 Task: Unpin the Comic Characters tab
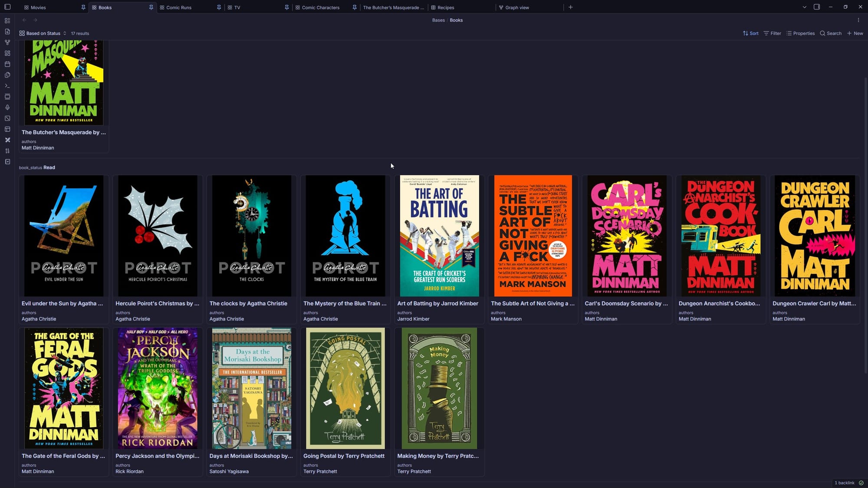point(355,7)
